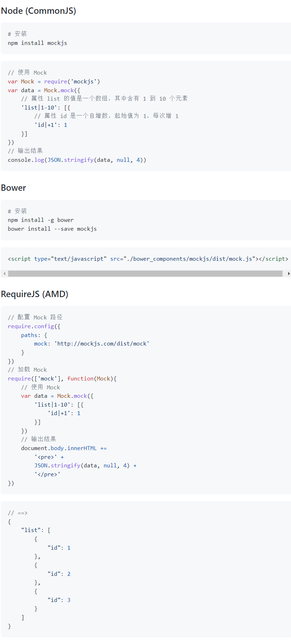The width and height of the screenshot is (291, 644).
Task: Click the '# 安装' comment above npm install mockjs
Action: pyautogui.click(x=17, y=34)
